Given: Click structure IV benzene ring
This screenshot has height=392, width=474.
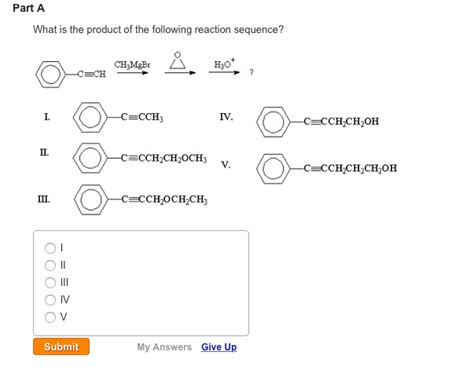Looking at the screenshot, I should coord(273,122).
